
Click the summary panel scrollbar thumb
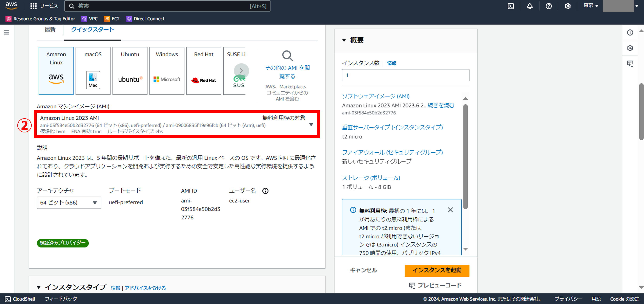coord(465,157)
